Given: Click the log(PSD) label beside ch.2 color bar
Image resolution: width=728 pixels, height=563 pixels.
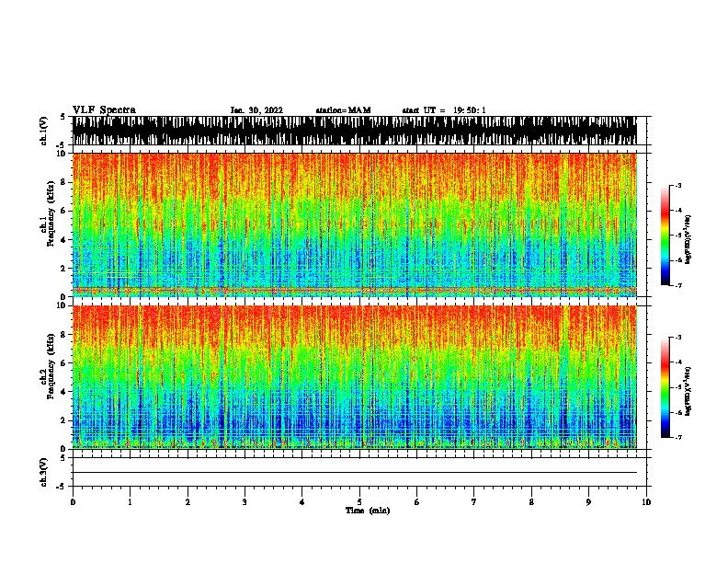Looking at the screenshot, I should click(x=688, y=392).
